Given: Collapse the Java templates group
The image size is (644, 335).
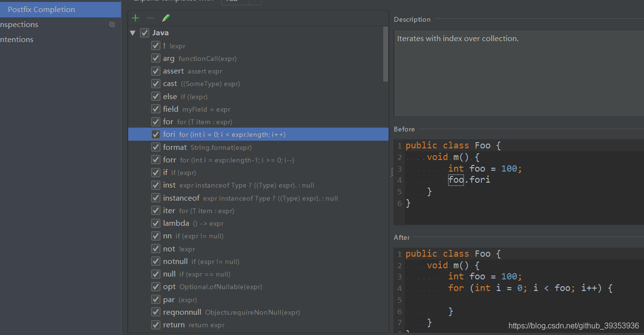Looking at the screenshot, I should (133, 33).
